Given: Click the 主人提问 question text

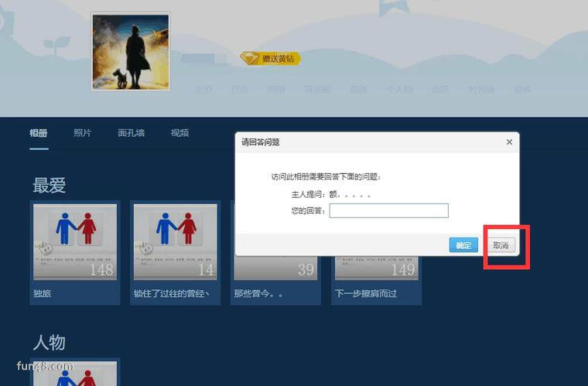Looking at the screenshot, I should [331, 194].
